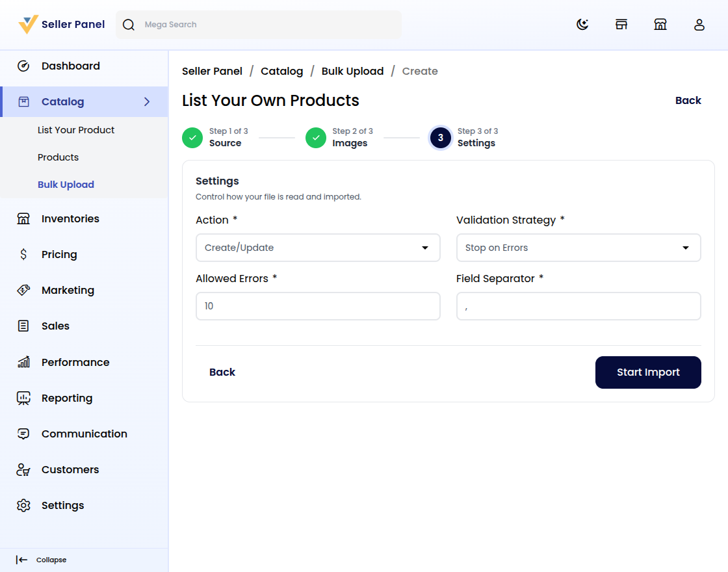
Task: Collapse the Catalog menu chevron
Action: tap(147, 101)
